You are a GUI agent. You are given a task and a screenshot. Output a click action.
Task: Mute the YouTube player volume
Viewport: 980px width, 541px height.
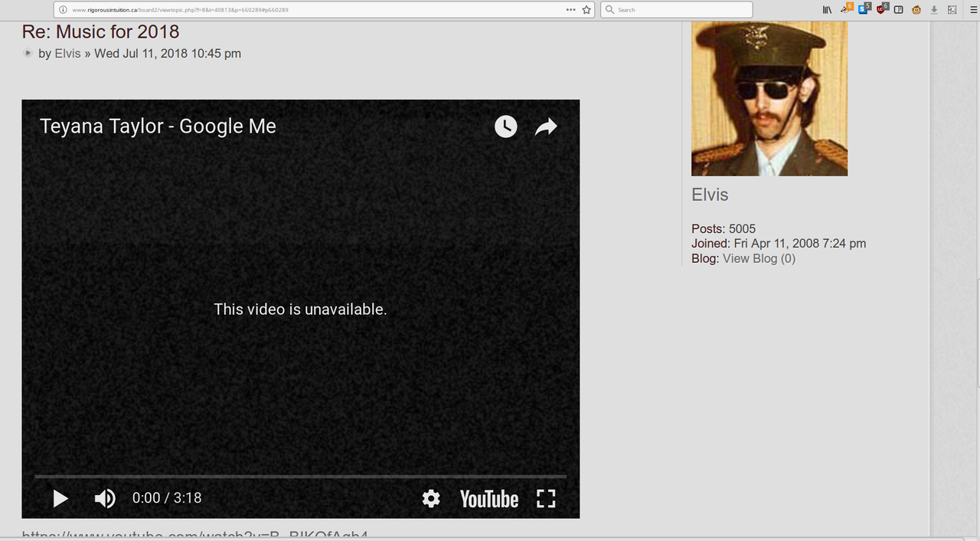click(x=105, y=499)
